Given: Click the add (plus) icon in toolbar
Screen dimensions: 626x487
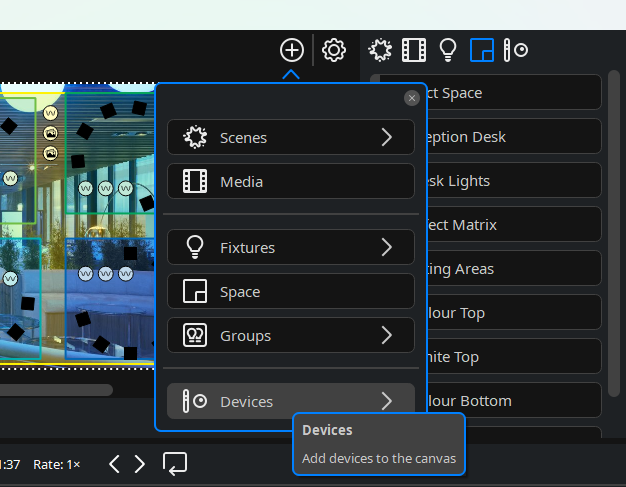Looking at the screenshot, I should tap(291, 49).
